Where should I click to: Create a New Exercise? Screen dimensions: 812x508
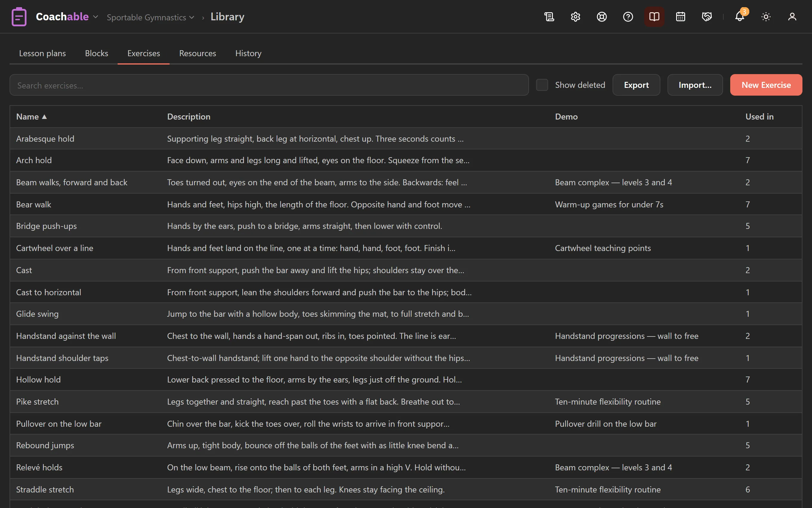pos(766,85)
